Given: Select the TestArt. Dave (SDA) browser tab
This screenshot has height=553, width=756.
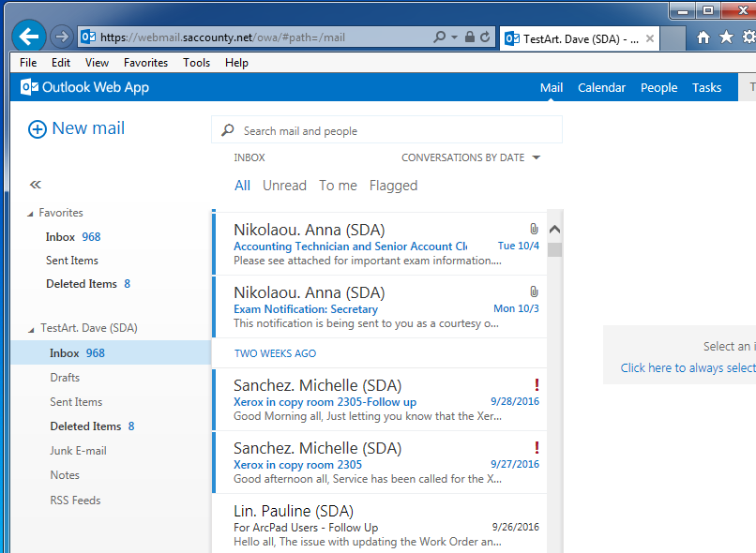Looking at the screenshot, I should (579, 38).
